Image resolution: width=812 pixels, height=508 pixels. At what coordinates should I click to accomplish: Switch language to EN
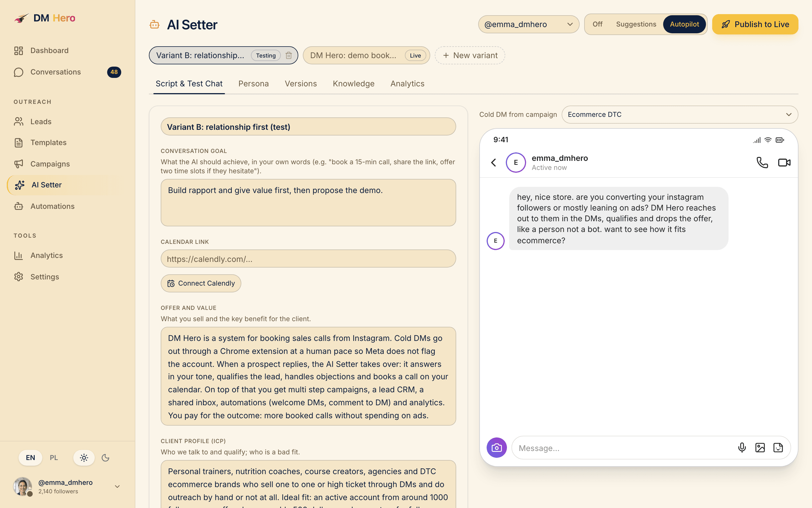tap(30, 458)
